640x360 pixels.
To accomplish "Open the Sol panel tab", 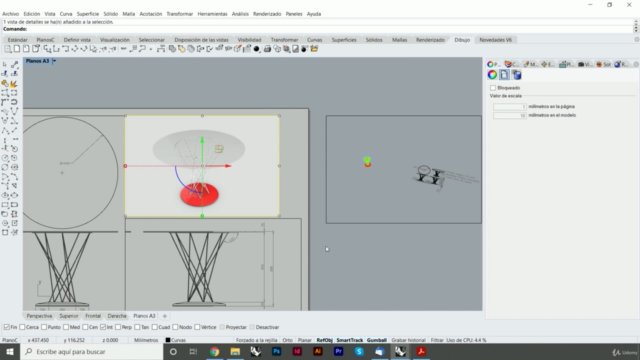I will (604, 64).
